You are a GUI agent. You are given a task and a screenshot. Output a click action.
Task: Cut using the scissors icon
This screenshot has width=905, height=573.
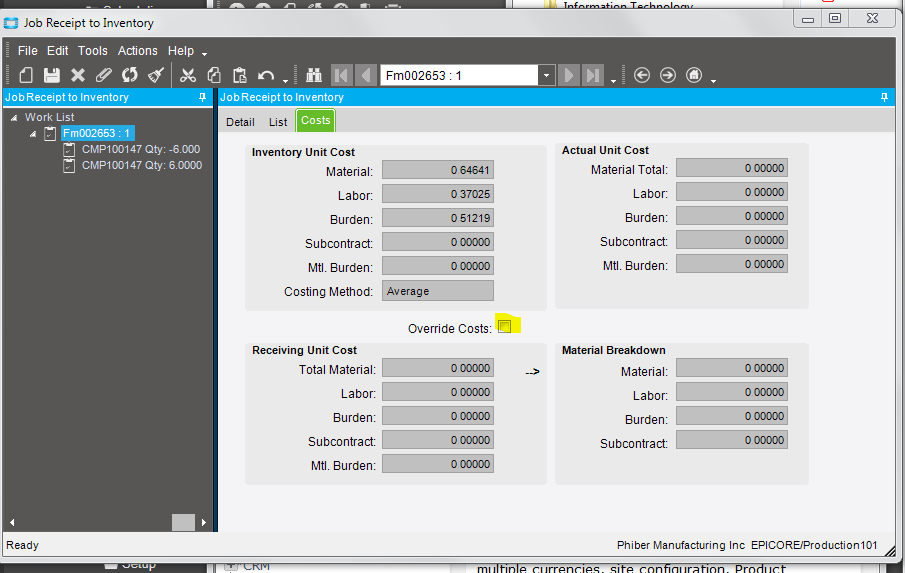point(188,75)
